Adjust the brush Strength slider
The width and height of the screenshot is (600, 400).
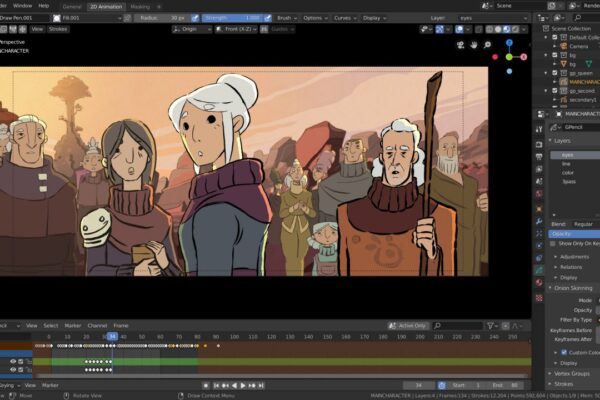pos(232,18)
